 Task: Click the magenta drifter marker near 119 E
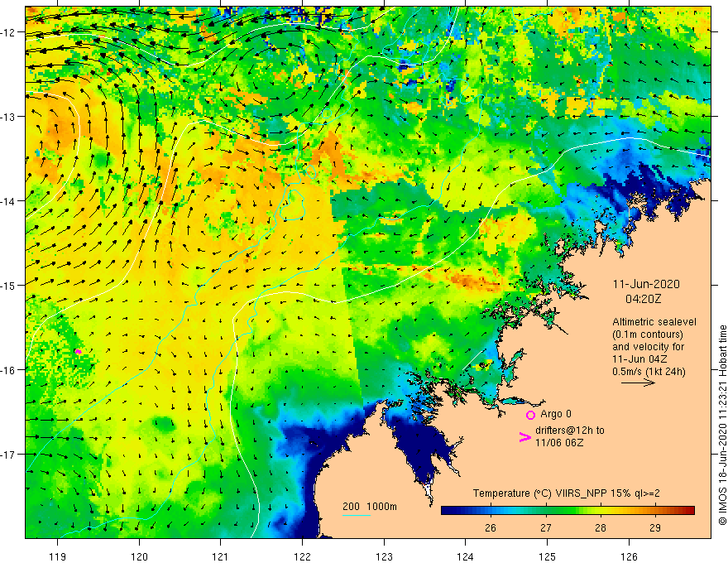click(78, 352)
